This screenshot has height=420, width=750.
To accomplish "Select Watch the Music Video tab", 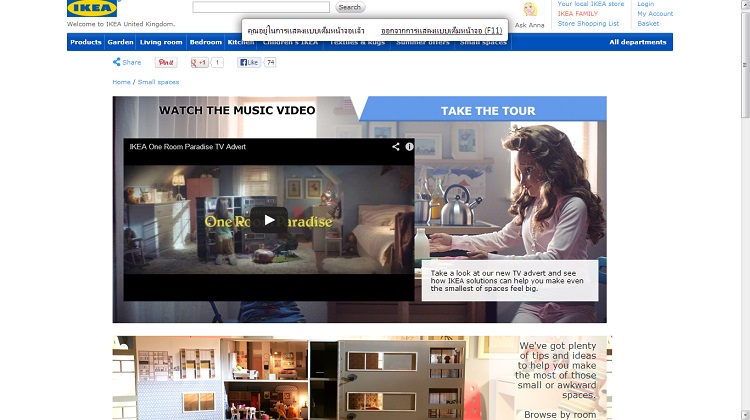I will (x=237, y=111).
